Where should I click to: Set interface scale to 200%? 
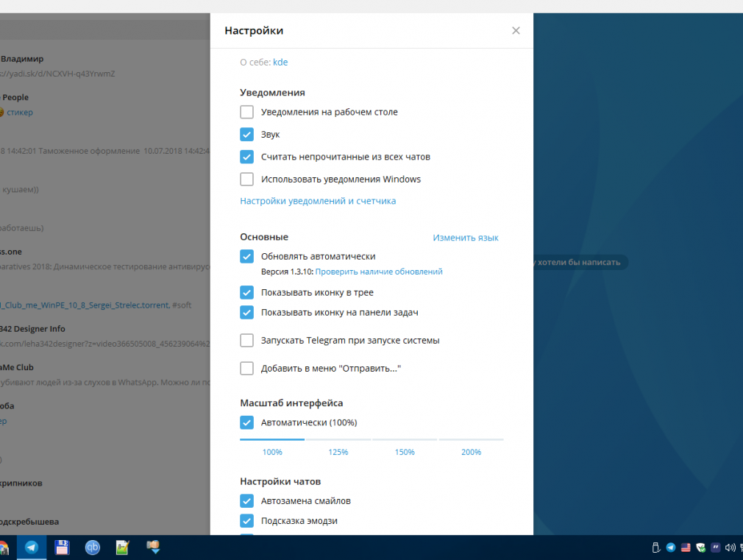point(471,452)
